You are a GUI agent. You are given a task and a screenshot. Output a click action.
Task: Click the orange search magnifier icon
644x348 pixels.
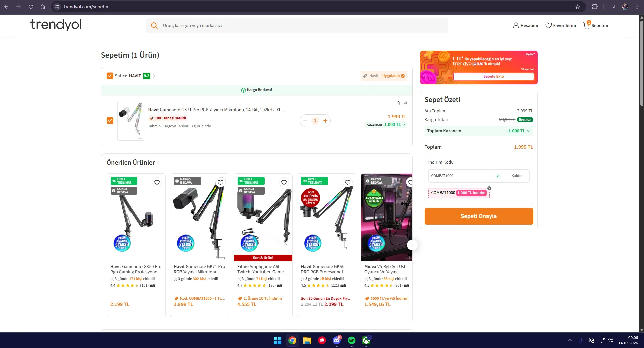point(154,26)
